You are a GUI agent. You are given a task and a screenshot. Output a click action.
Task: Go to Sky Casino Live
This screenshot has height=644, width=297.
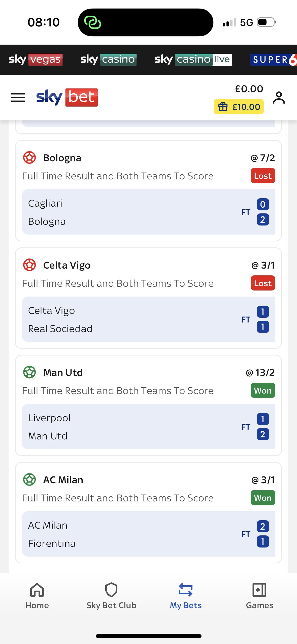coord(193,60)
